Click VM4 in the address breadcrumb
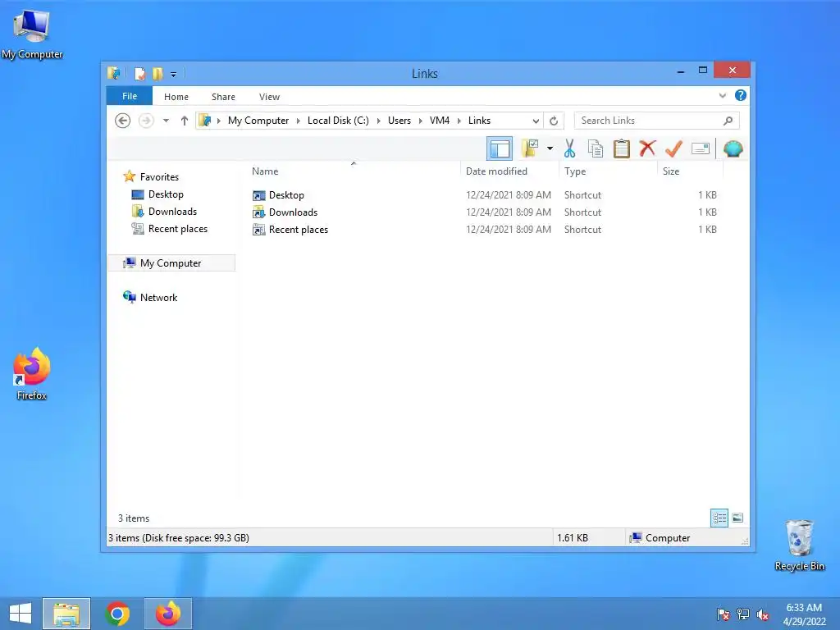Viewport: 840px width, 630px height. click(440, 121)
